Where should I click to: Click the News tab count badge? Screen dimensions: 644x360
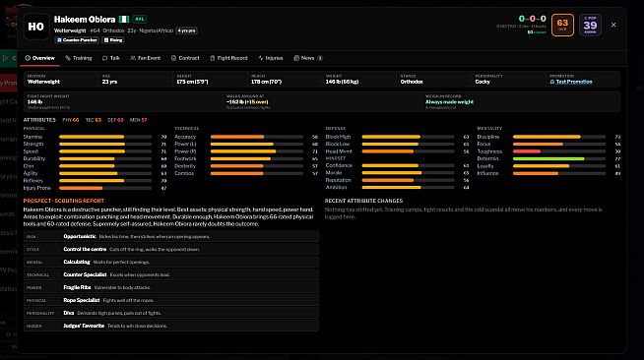(x=320, y=58)
